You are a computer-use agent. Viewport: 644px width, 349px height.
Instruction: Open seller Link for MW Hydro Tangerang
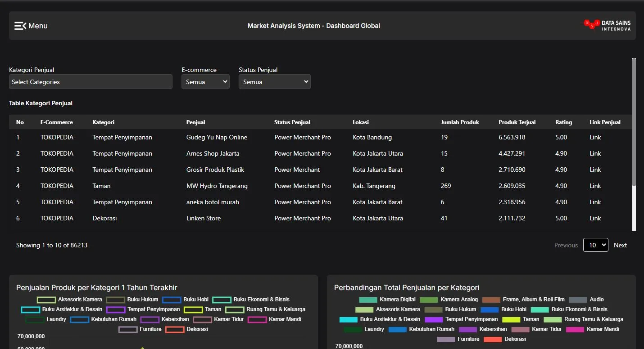(x=595, y=186)
